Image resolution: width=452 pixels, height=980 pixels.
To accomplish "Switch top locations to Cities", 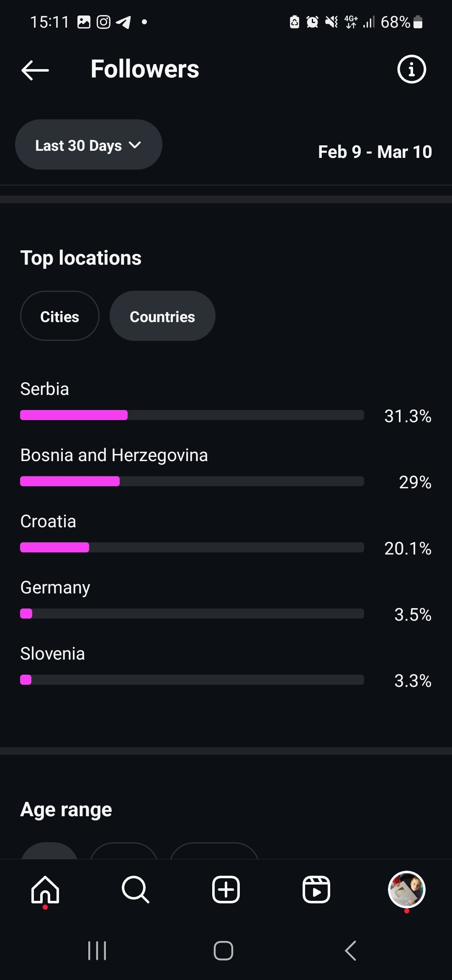I will 60,316.
